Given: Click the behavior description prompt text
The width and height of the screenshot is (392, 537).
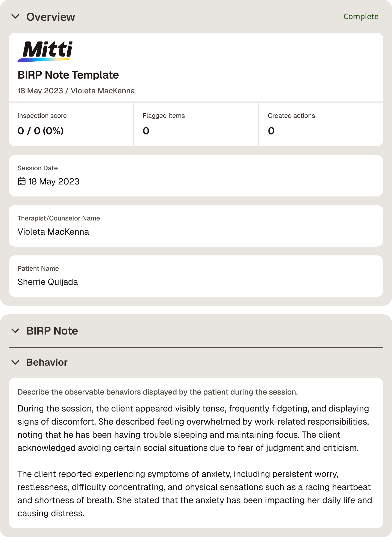Looking at the screenshot, I should click(158, 392).
